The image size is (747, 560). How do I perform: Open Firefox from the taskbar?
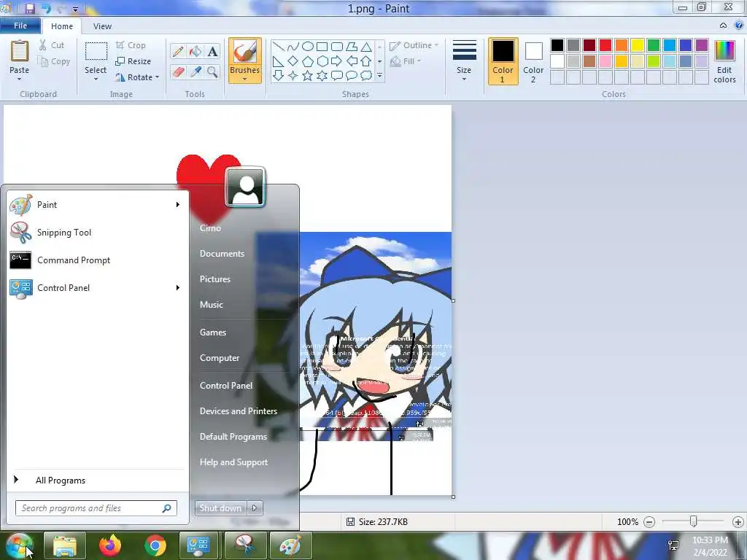click(x=110, y=545)
